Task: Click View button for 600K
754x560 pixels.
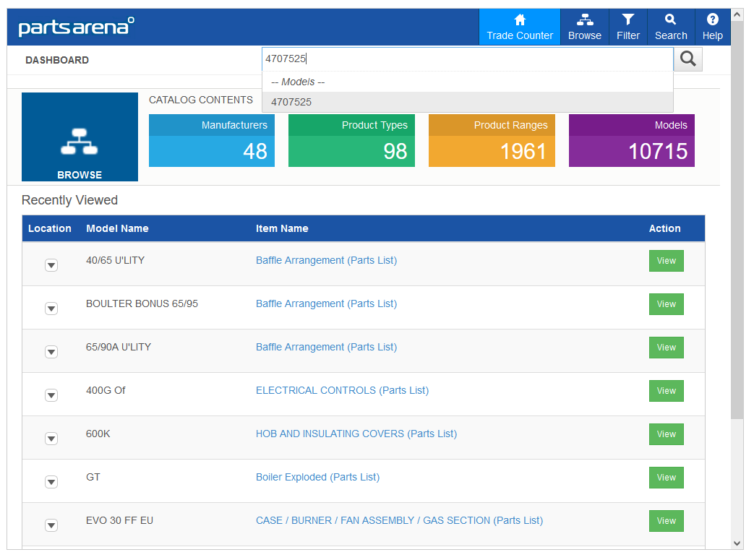Action: coord(666,434)
